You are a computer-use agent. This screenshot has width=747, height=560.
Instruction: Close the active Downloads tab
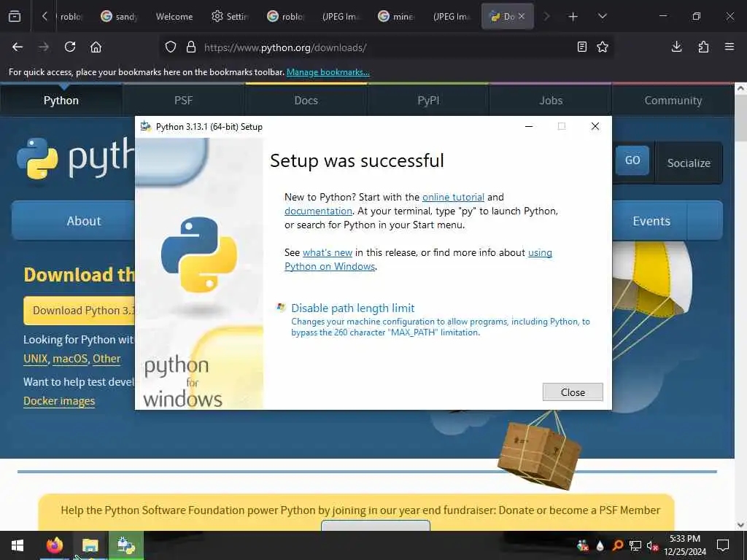[x=522, y=16]
